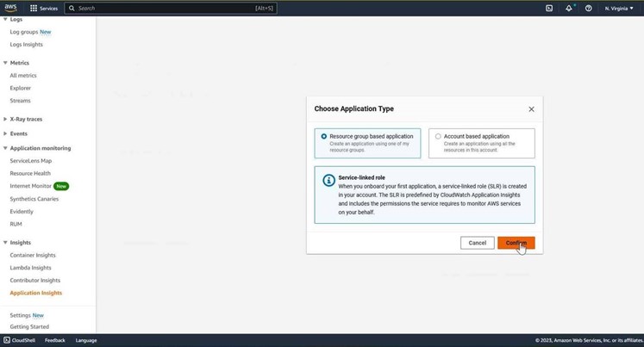This screenshot has height=347, width=644.
Task: Open Container Insights
Action: pos(33,255)
